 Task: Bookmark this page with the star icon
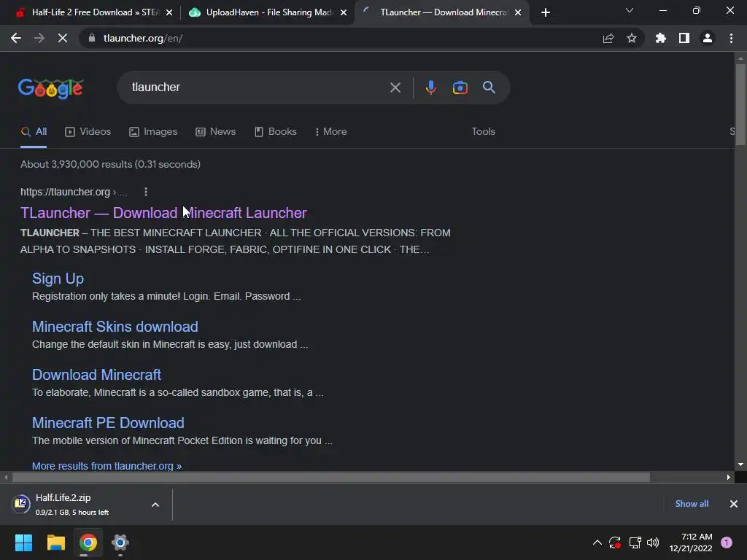tap(632, 38)
